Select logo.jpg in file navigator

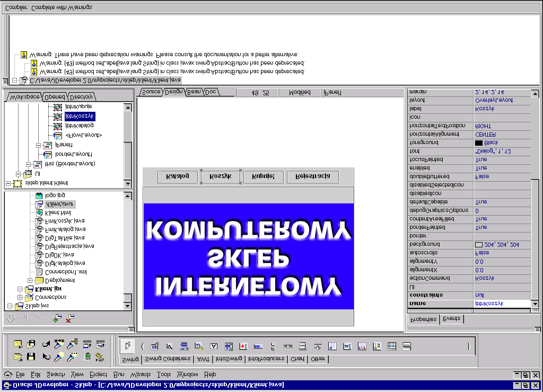55,195
